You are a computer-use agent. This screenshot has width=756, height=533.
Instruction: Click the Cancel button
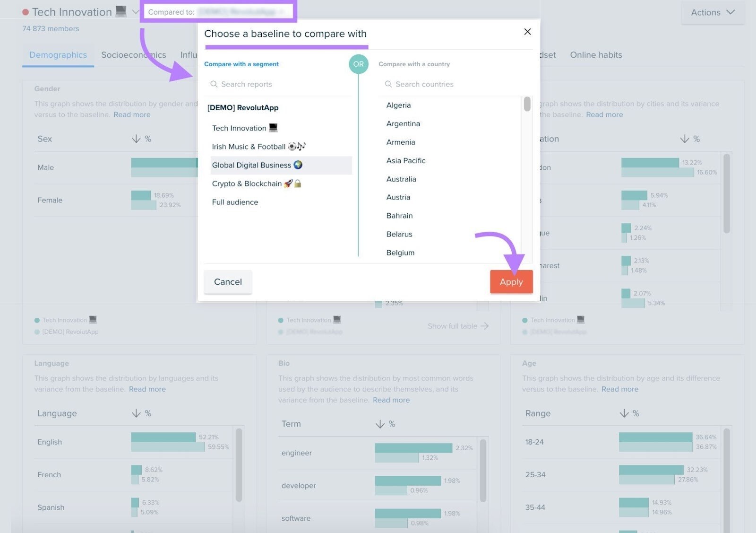click(228, 282)
